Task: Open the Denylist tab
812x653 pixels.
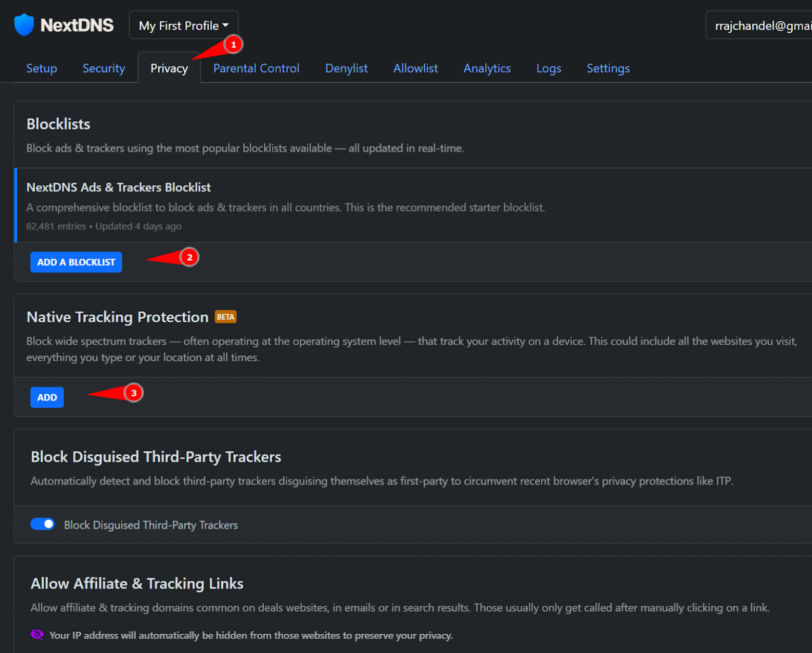Action: (x=346, y=68)
